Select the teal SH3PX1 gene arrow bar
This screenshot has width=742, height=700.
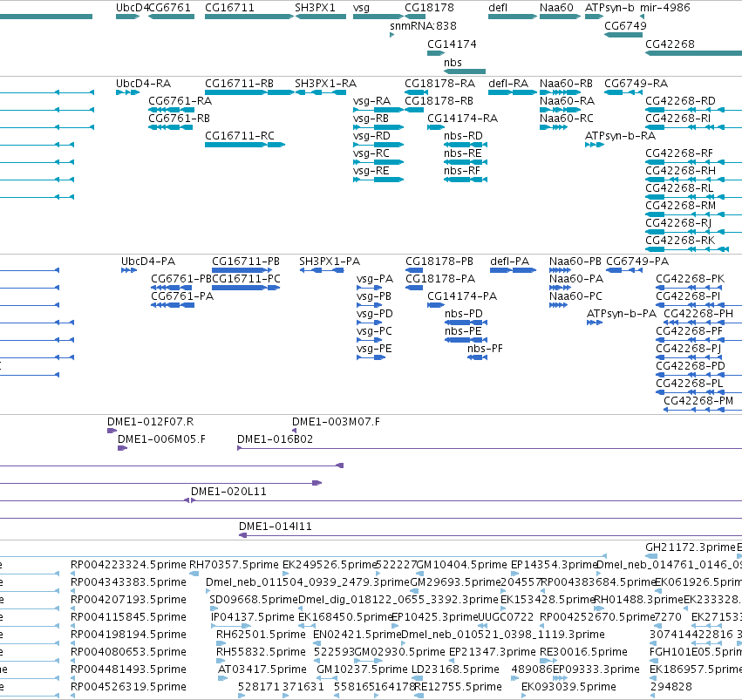(x=321, y=17)
